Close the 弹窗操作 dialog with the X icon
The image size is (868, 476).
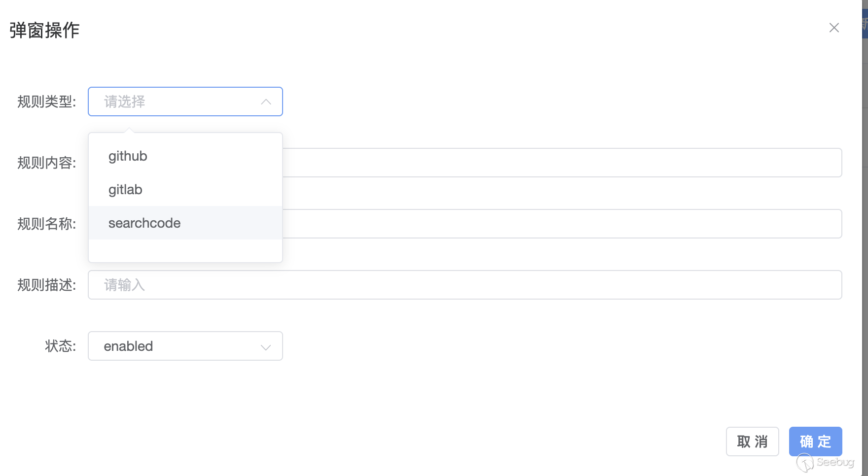834,28
